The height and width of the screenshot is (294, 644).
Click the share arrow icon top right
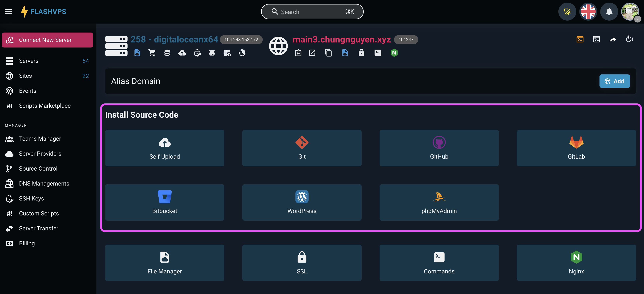pyautogui.click(x=613, y=39)
